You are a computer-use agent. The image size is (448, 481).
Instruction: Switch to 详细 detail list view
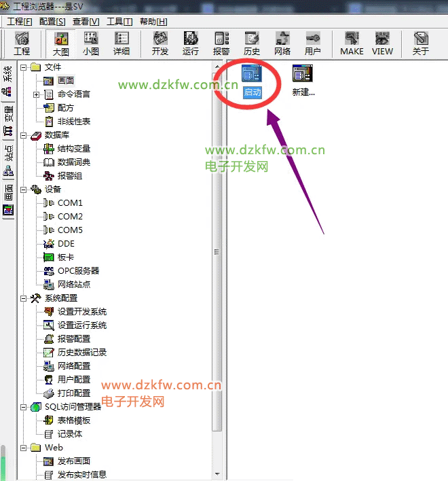122,43
